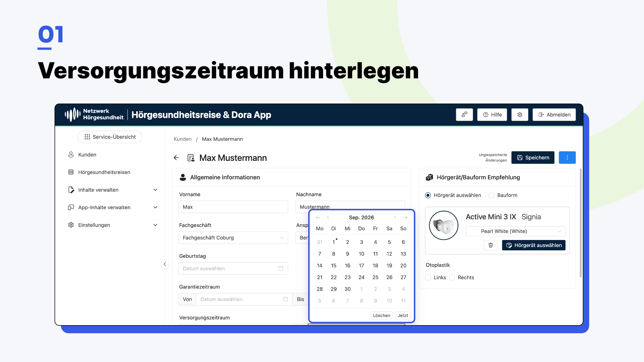Go to the previous month in the calendar
This screenshot has width=644, height=362.
328,218
